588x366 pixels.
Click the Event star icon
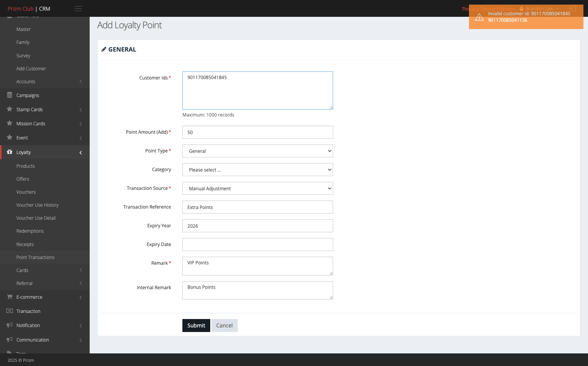(10, 138)
